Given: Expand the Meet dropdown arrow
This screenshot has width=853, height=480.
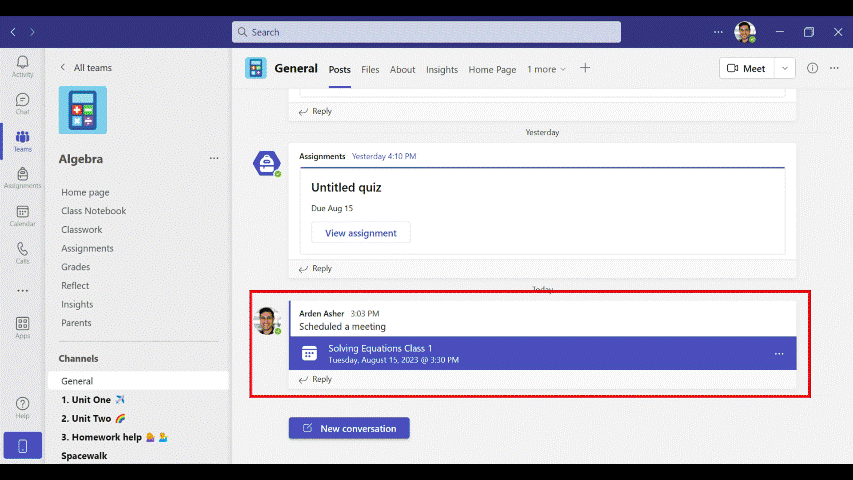Looking at the screenshot, I should click(x=784, y=69).
